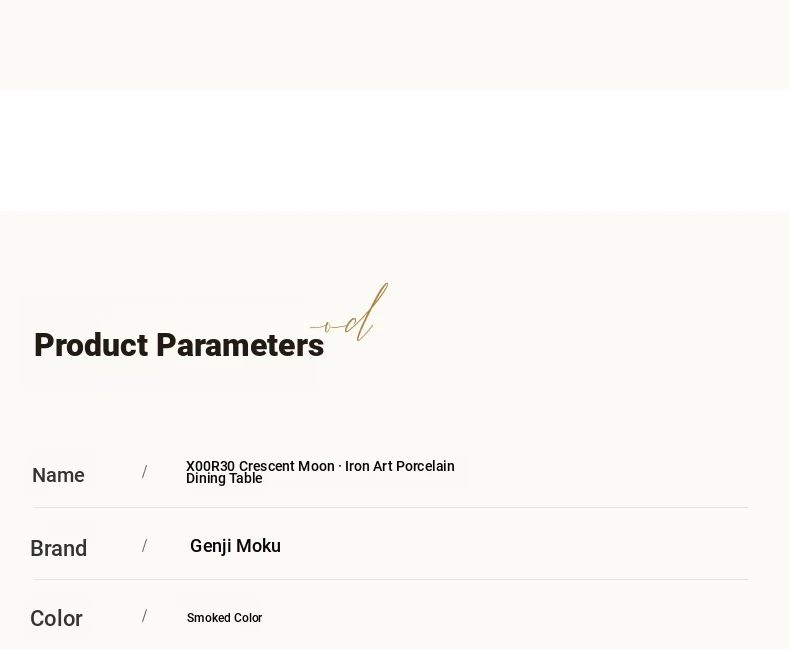Image resolution: width=790 pixels, height=649 pixels.
Task: Click the Genji Moku brand value
Action: tap(235, 546)
